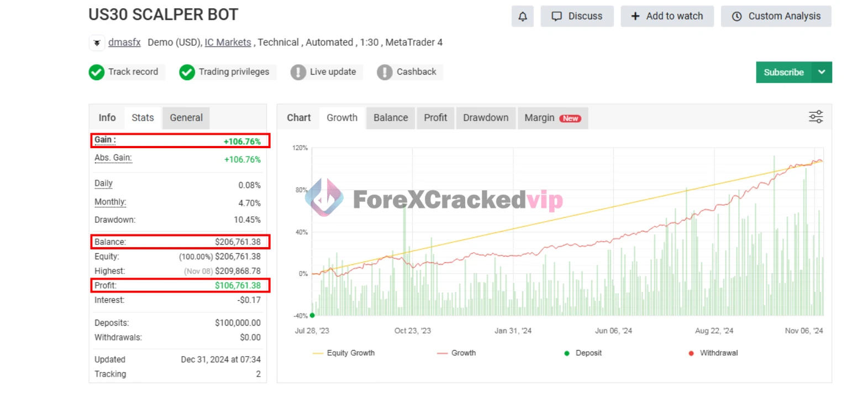Viewport: 868px width, 397px height.
Task: Click the Drawdown 10.45% value
Action: [247, 220]
